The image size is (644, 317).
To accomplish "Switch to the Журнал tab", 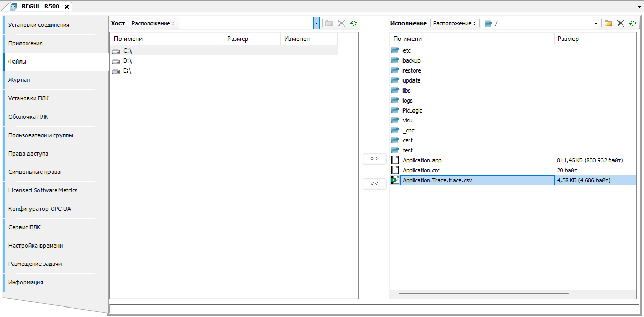I will coord(19,80).
